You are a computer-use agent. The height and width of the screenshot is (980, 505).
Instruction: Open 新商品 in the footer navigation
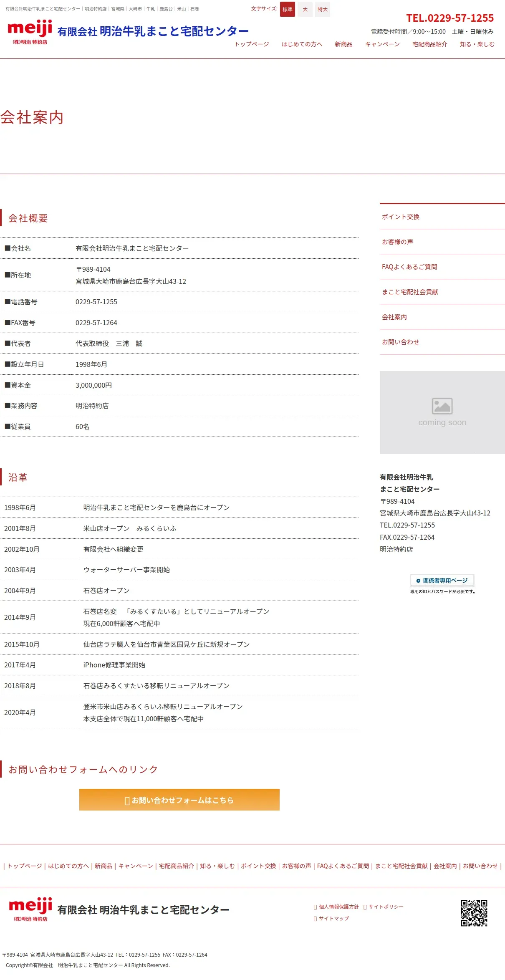click(x=104, y=866)
